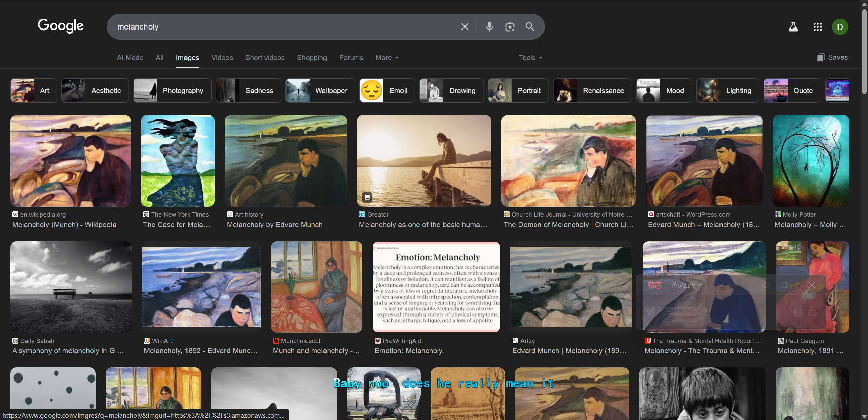
Task: Click the Molly Potter favicon
Action: tap(778, 214)
